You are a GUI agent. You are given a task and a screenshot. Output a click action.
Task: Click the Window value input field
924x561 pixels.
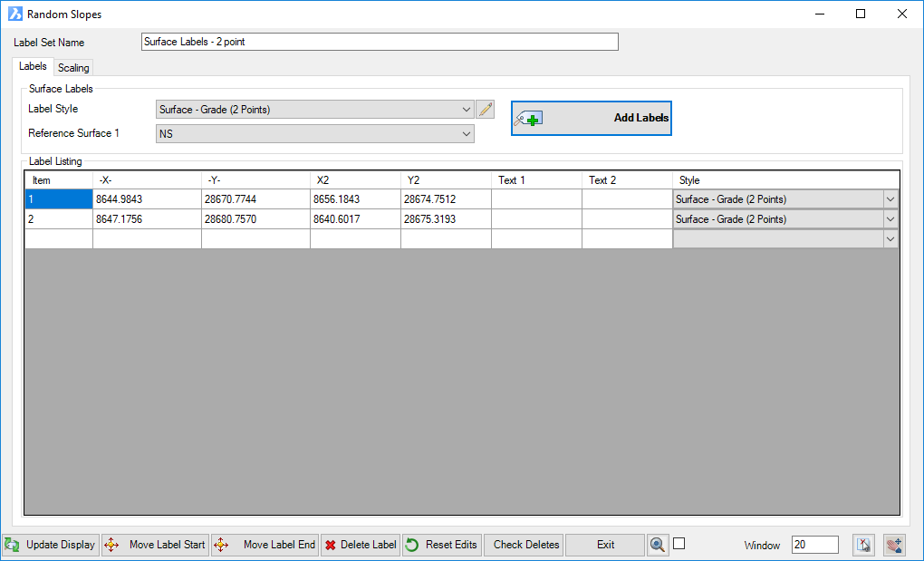[x=814, y=545]
